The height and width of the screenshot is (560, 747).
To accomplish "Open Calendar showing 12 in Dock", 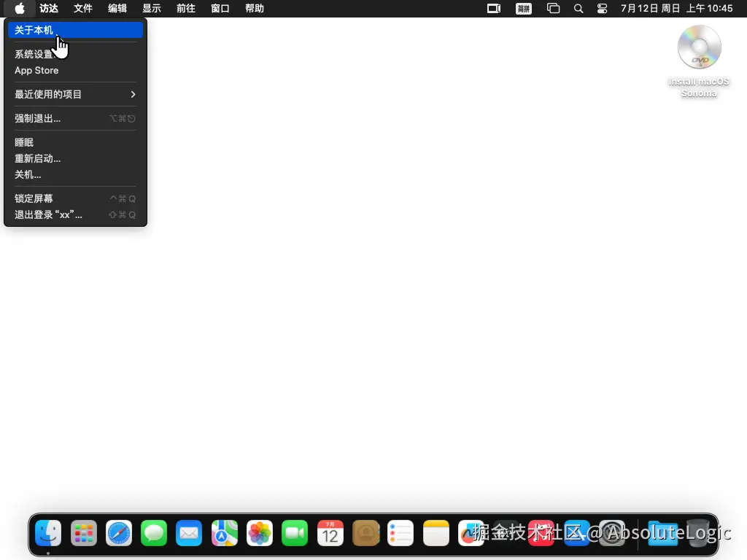I will coord(330,533).
